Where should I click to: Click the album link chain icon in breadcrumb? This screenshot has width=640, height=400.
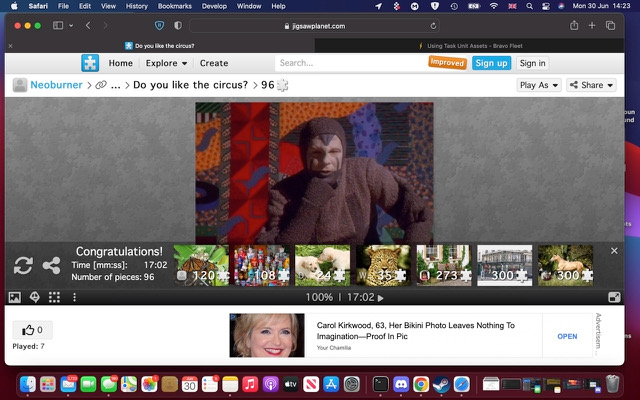click(x=101, y=85)
